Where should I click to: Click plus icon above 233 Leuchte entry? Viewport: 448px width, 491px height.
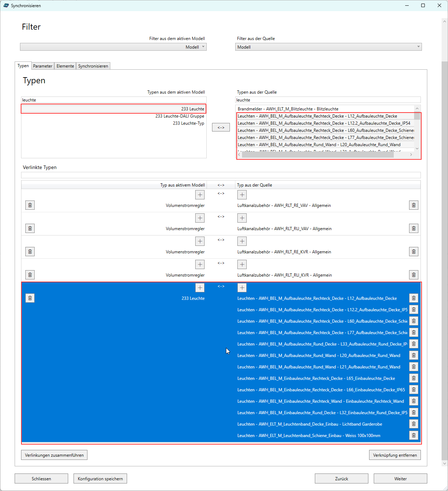(x=200, y=288)
